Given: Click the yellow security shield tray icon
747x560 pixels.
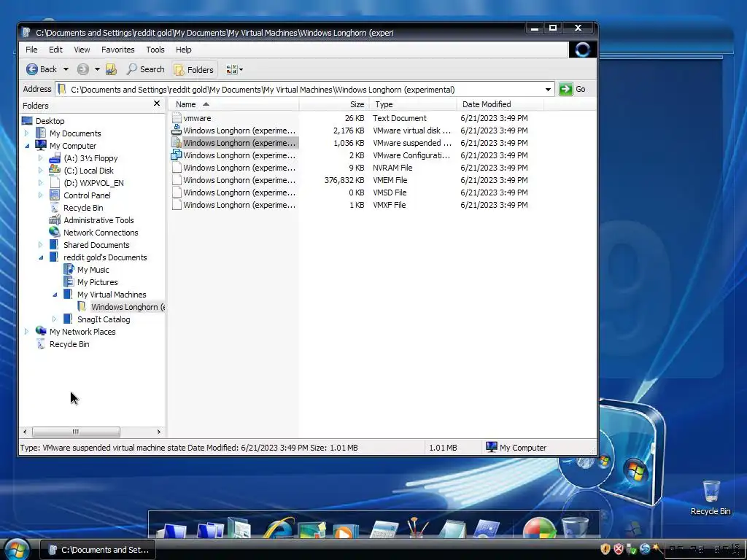Looking at the screenshot, I should pyautogui.click(x=605, y=550).
